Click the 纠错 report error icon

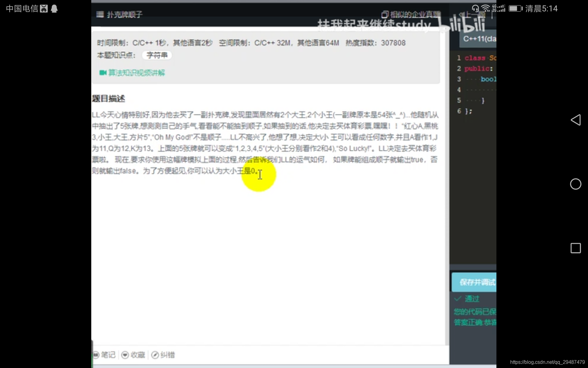(x=155, y=355)
